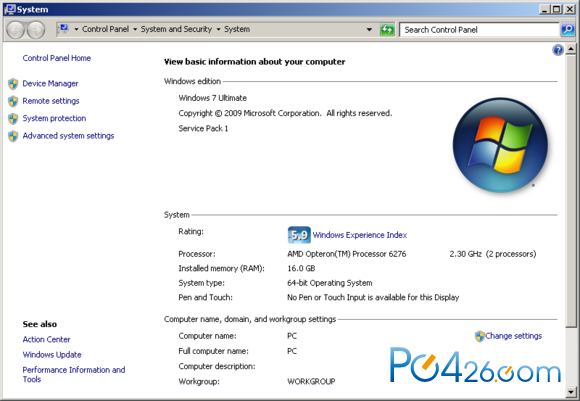Click the shield icon beside Device Manager
The height and width of the screenshot is (401, 580).
[x=13, y=84]
